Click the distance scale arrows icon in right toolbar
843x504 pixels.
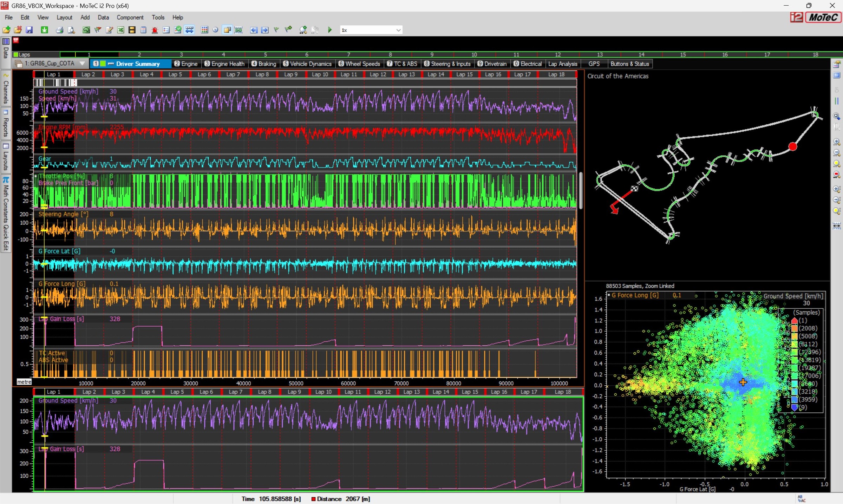click(837, 226)
